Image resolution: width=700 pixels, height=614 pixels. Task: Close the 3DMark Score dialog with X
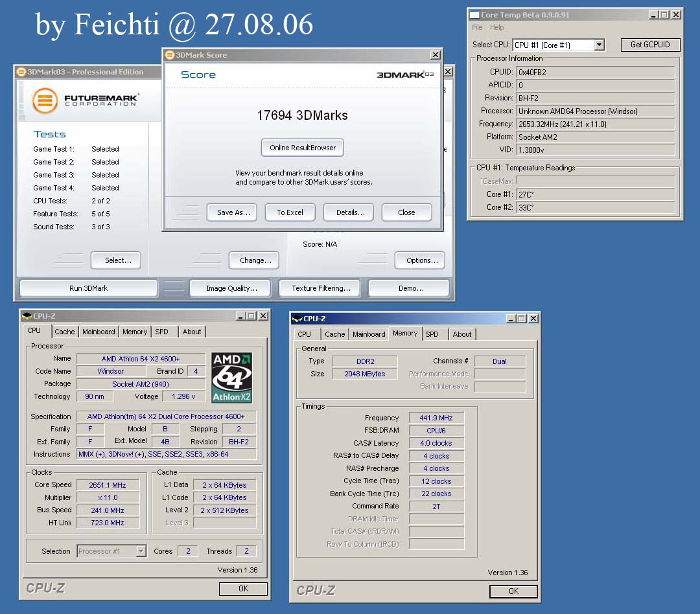[436, 55]
